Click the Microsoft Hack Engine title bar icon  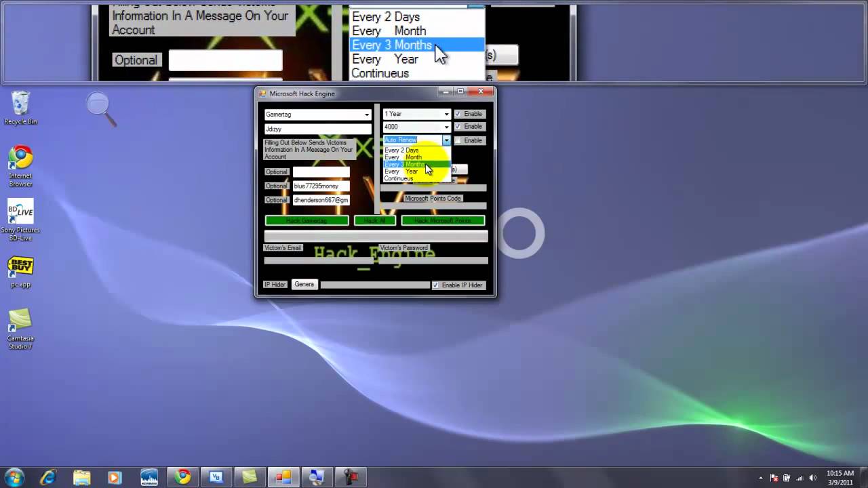(262, 94)
